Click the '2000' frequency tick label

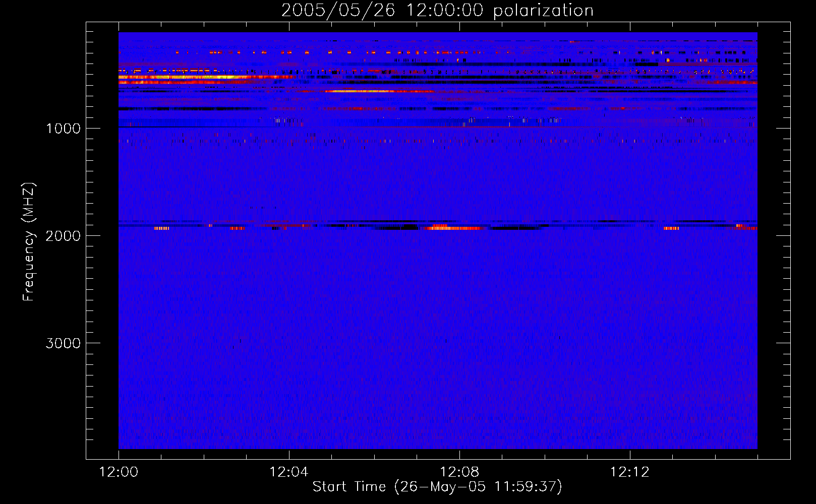pyautogui.click(x=63, y=236)
